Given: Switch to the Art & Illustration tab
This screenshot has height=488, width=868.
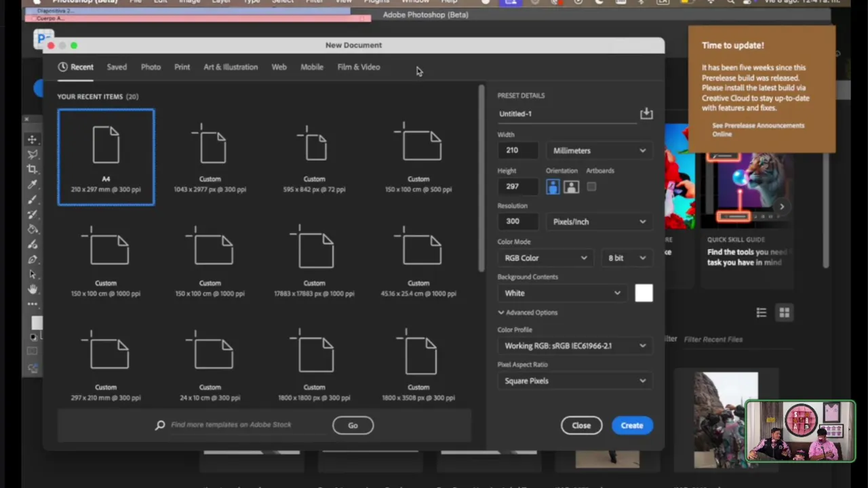Looking at the screenshot, I should coord(231,67).
